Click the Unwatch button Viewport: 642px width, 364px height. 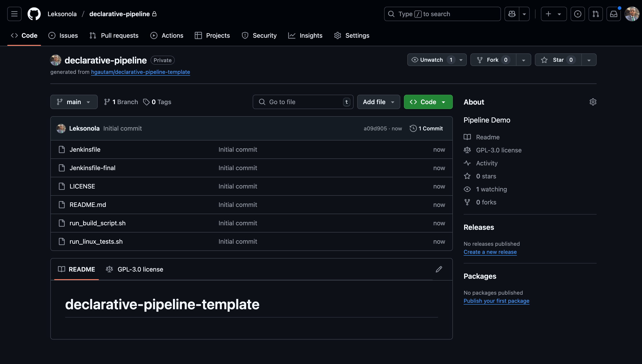(x=437, y=60)
